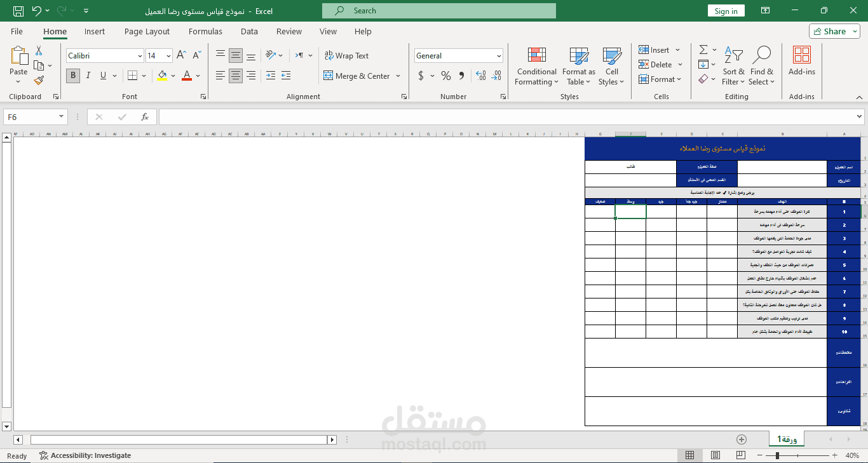Screen dimensions: 868x463
Task: Click the Bottom Align icon
Action: [x=251, y=56]
